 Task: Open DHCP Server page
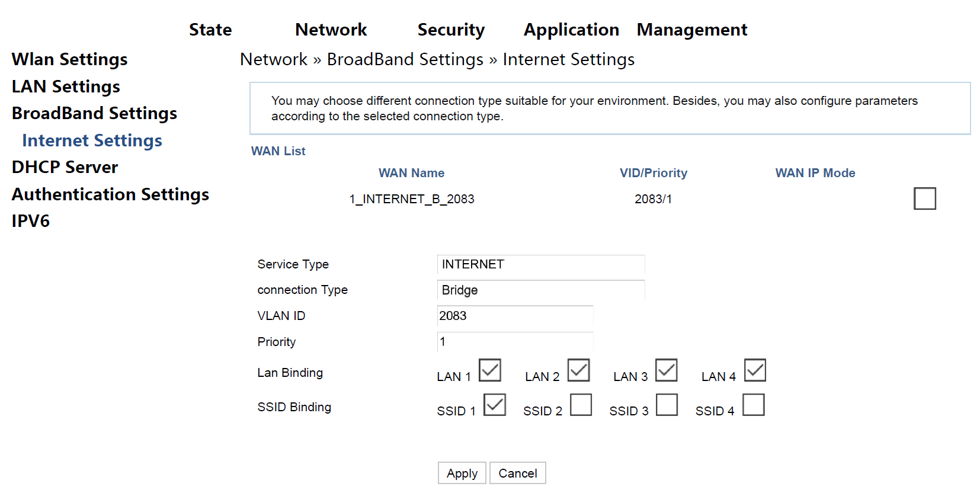(x=65, y=167)
